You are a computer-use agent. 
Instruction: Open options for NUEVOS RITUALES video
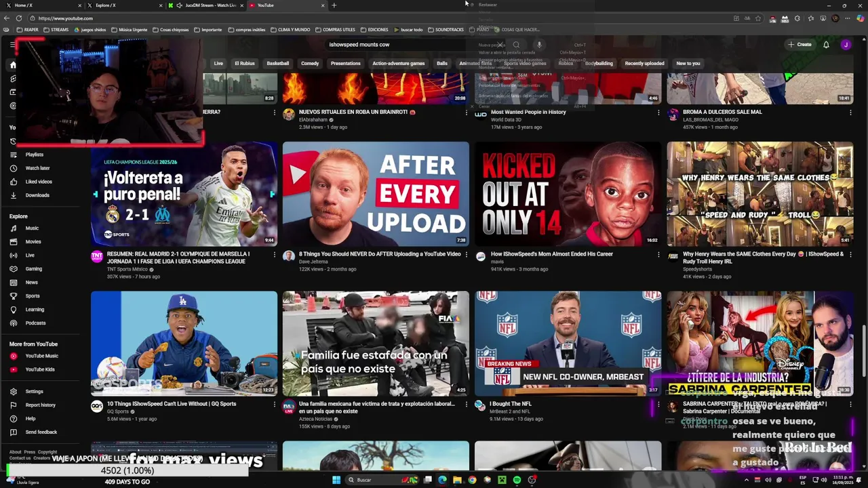467,113
